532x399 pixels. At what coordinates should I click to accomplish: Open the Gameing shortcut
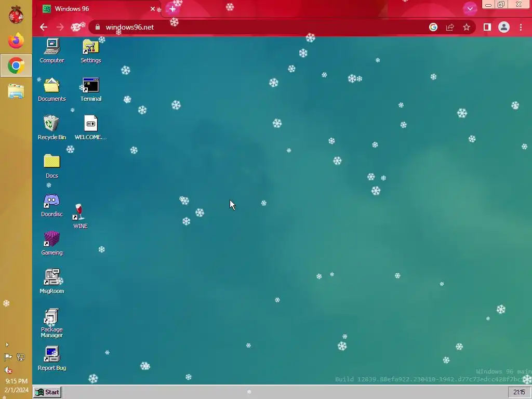[51, 243]
